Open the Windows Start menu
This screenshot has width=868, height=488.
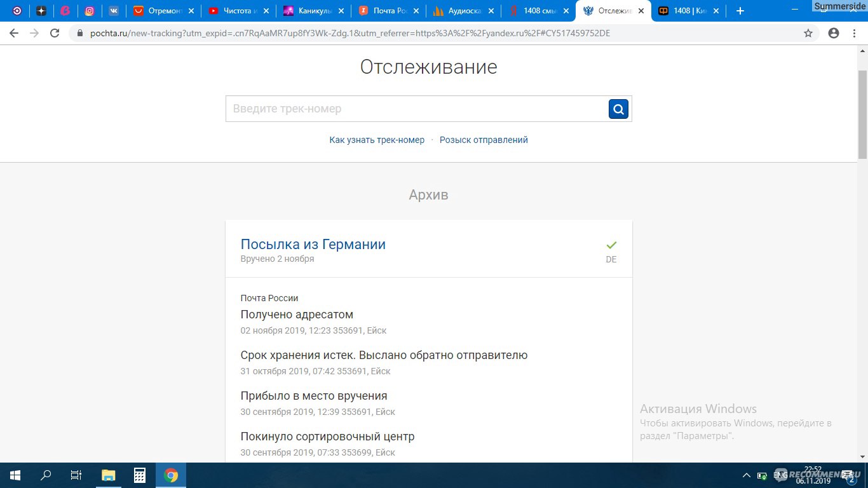point(15,475)
